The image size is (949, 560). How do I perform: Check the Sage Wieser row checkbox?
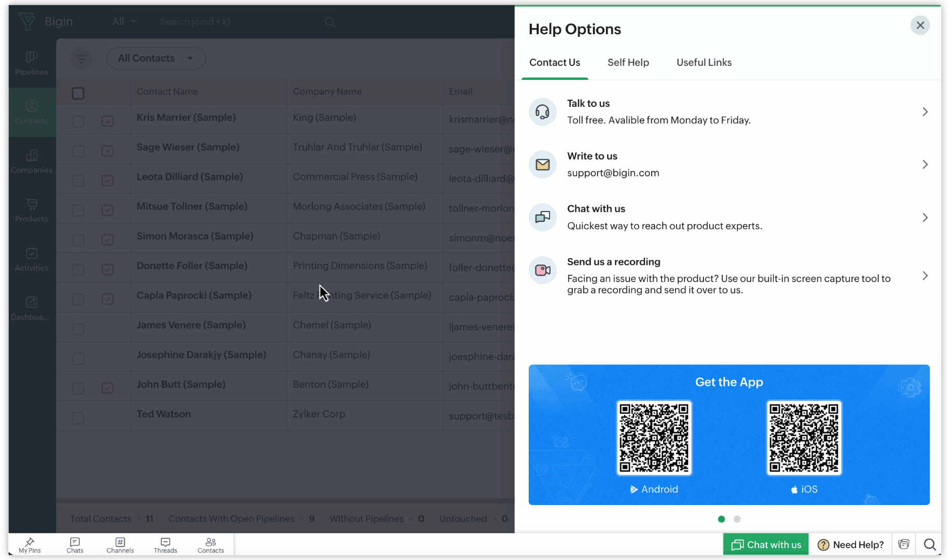pos(78,151)
